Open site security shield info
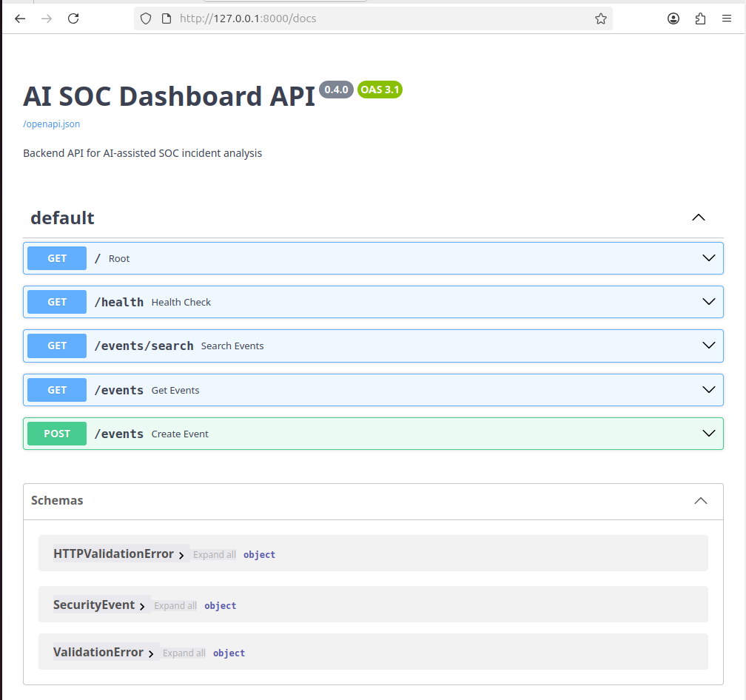The image size is (746, 700). tap(146, 18)
